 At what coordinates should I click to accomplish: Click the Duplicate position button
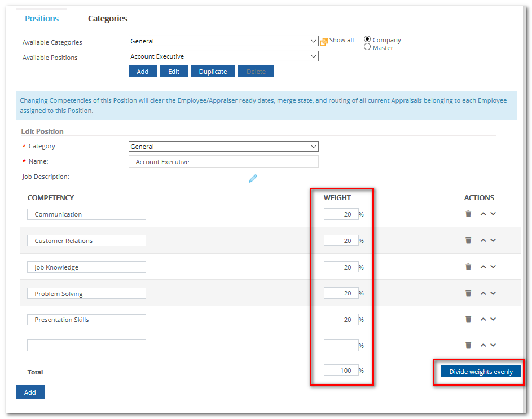[213, 72]
